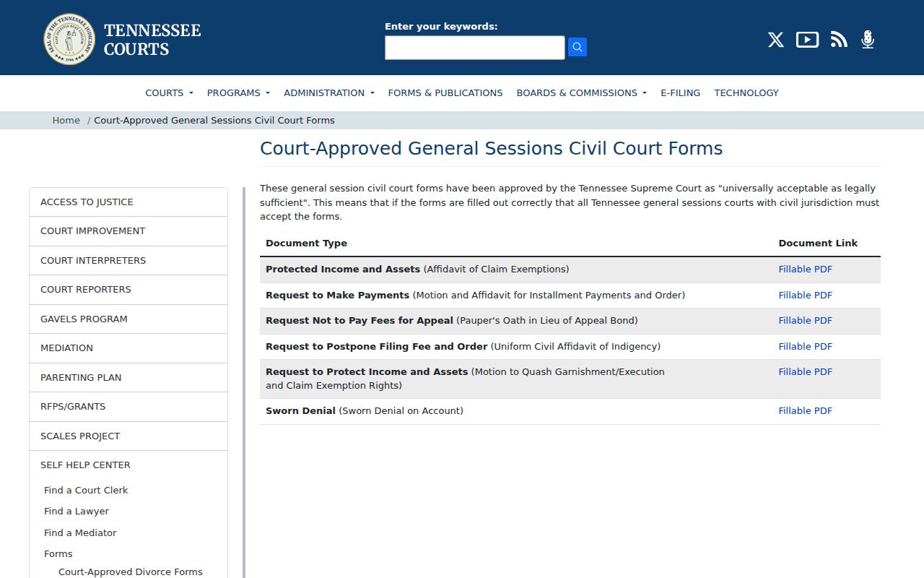924x578 pixels.
Task: Click Find a Lawyer link
Action: 77,512
